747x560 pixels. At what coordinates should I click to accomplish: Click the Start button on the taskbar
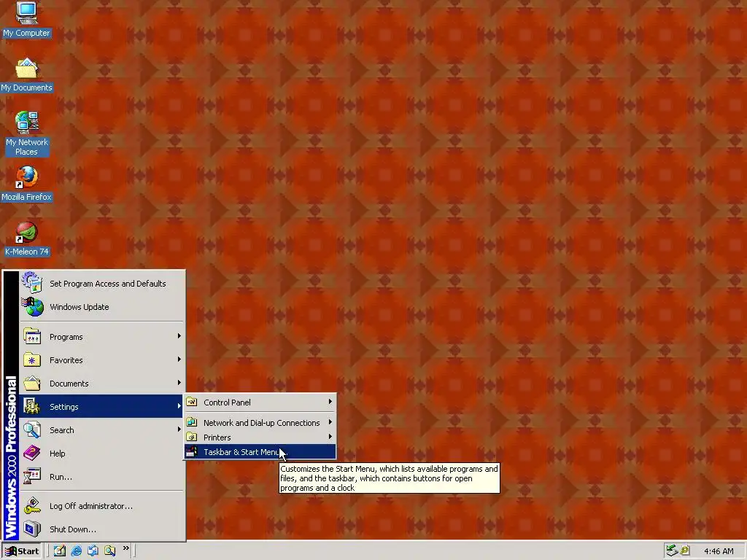pos(23,551)
